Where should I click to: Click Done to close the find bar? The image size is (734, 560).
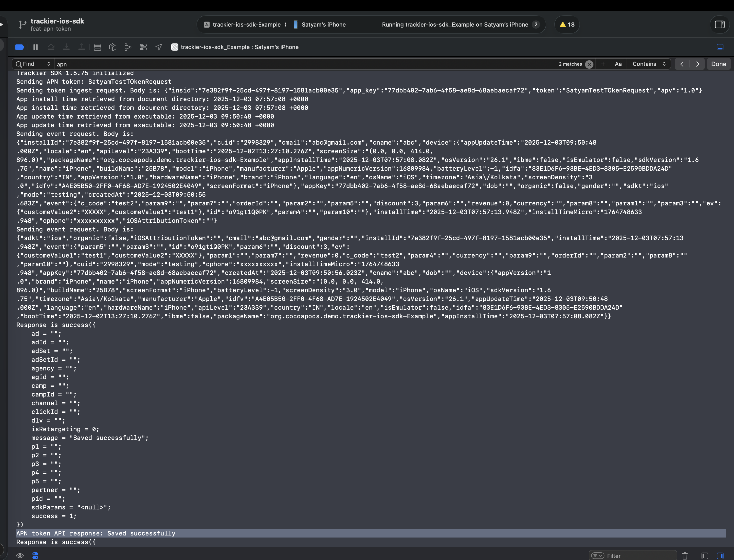tap(718, 64)
